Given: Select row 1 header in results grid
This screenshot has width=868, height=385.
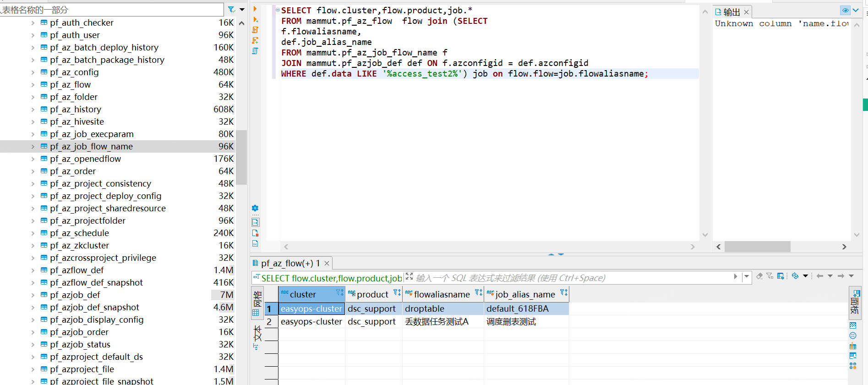Looking at the screenshot, I should coord(271,308).
